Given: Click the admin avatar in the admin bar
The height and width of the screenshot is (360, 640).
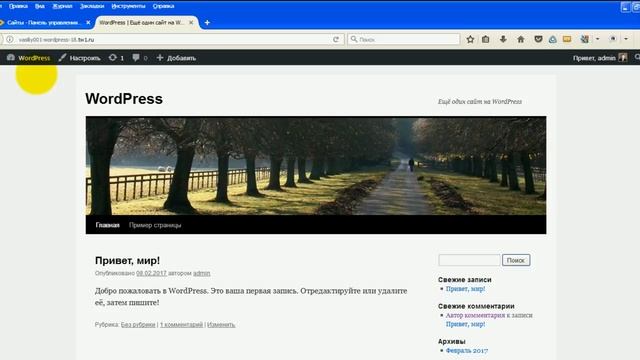Looking at the screenshot, I should point(622,58).
